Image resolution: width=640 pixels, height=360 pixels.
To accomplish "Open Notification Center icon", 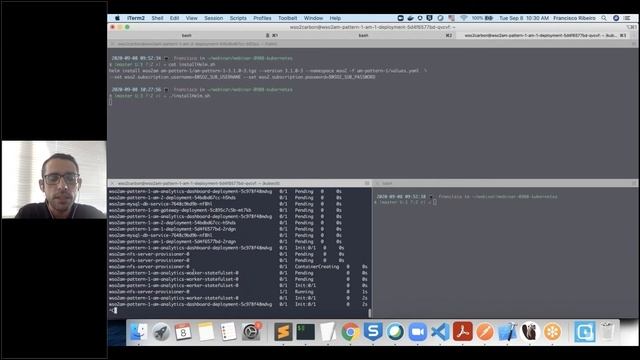I will tap(627, 18).
